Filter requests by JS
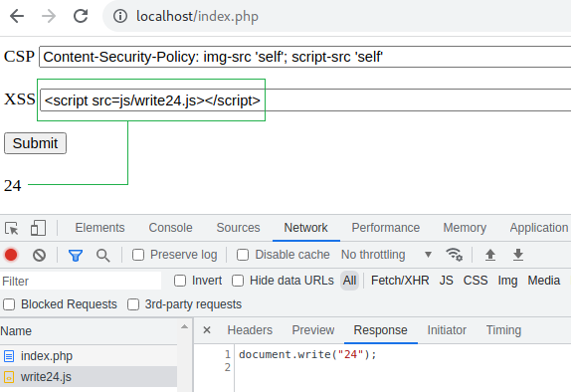 [447, 281]
